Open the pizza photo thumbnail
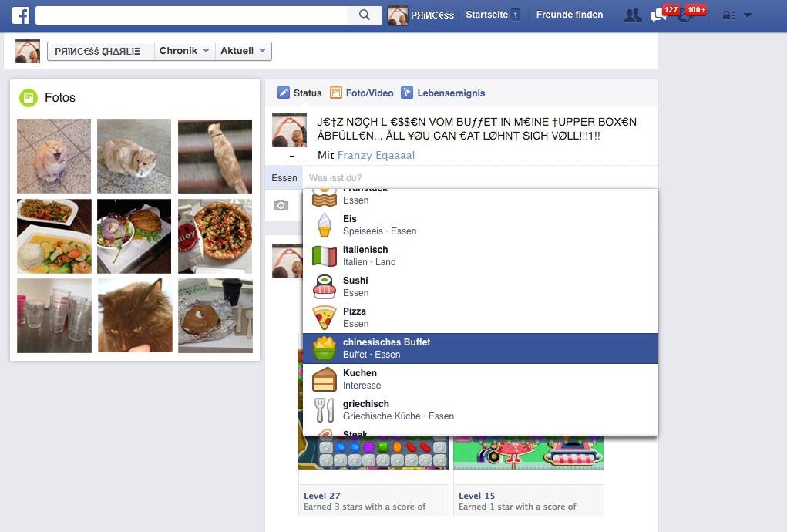Screen dimensions: 787x532 click(x=215, y=237)
